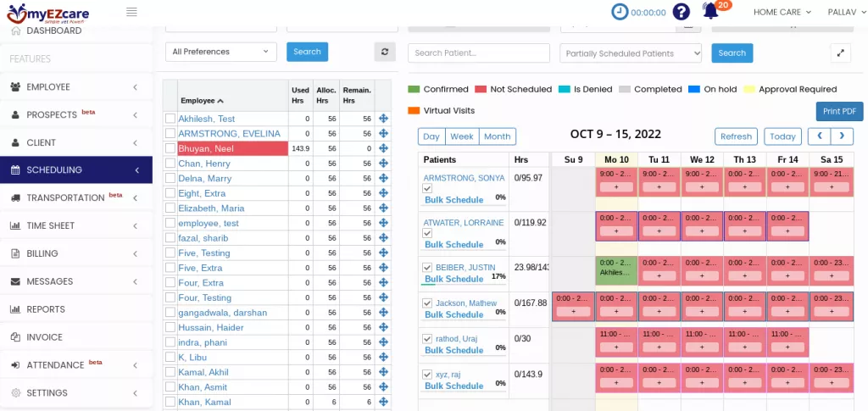
Task: Uncheck the ARMSTRONG, SONYA patient checkbox
Action: click(427, 189)
